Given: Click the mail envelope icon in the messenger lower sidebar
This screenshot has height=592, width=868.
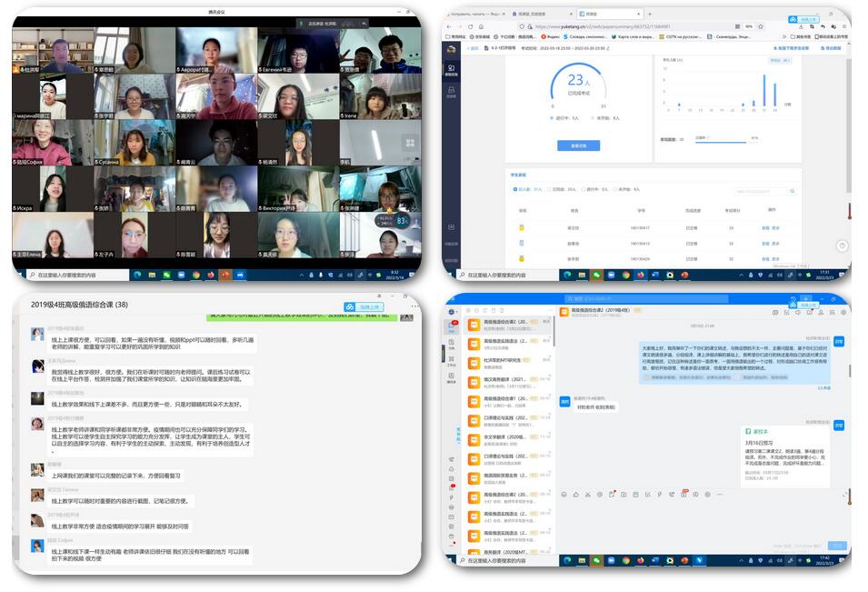Looking at the screenshot, I should coord(451,517).
